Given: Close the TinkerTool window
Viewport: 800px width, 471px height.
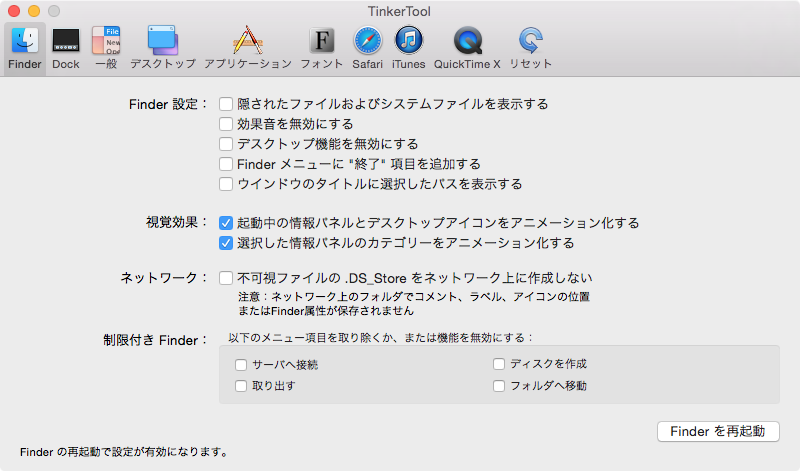Looking at the screenshot, I should click(x=14, y=11).
